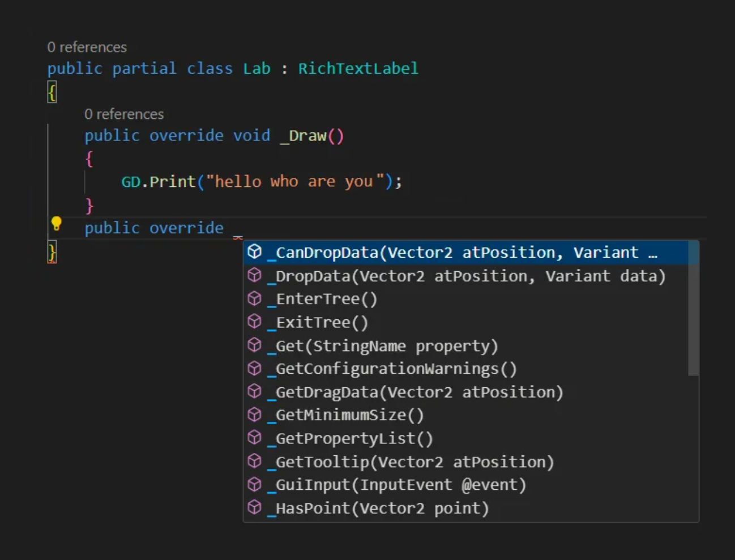Select _GetDragData(Vector2 atPosition) completion
The width and height of the screenshot is (735, 560).
click(x=466, y=392)
